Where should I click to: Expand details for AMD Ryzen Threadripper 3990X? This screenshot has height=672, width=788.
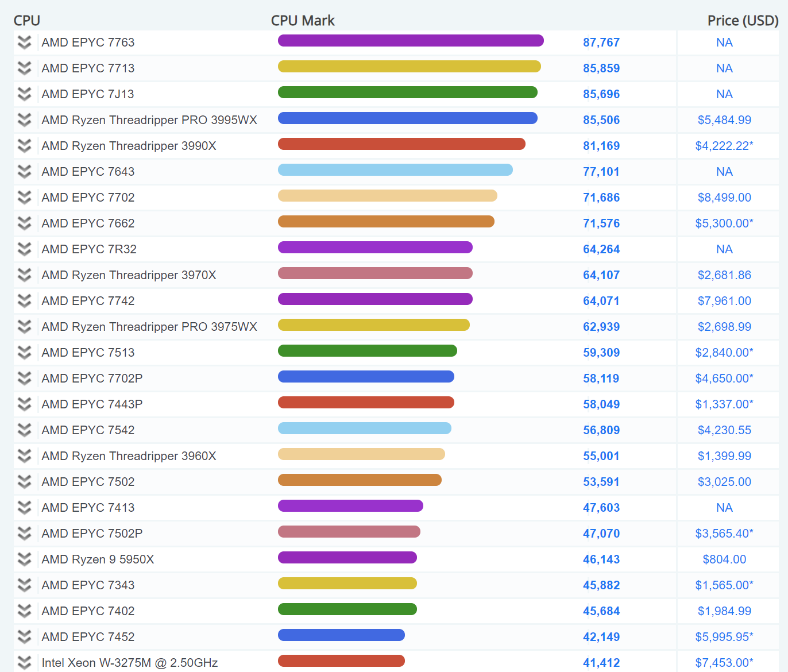tap(24, 146)
